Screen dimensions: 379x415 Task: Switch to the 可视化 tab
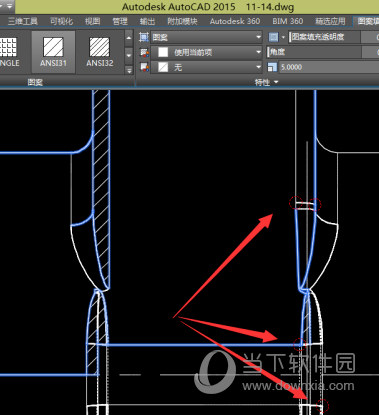61,22
